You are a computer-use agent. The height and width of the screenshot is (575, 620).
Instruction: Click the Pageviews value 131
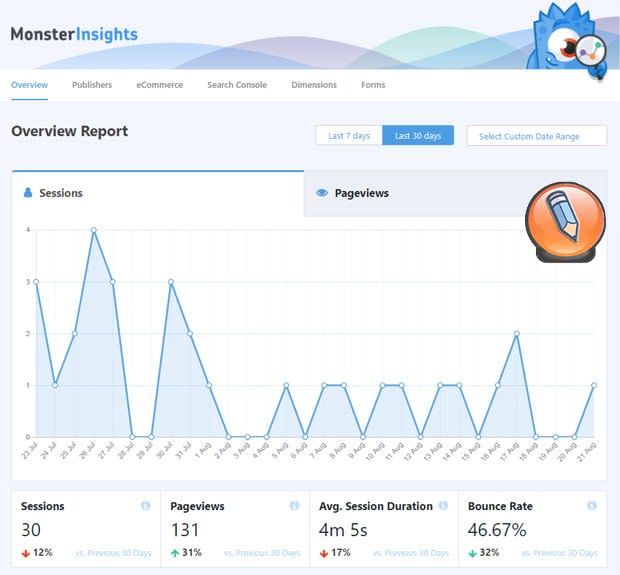(x=185, y=530)
